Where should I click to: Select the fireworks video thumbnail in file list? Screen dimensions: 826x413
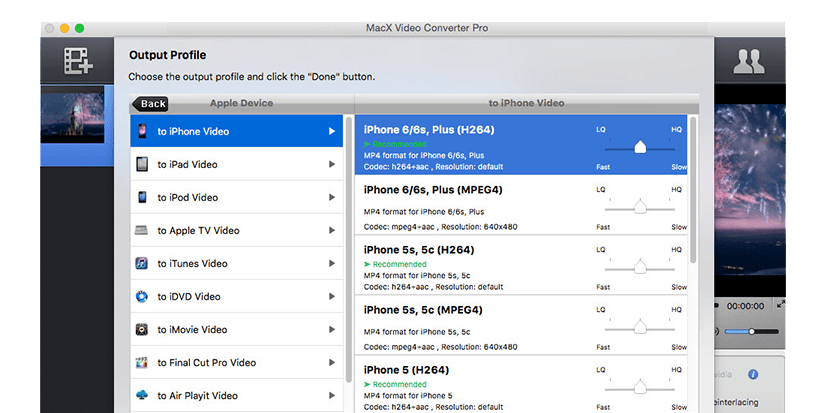(73, 116)
